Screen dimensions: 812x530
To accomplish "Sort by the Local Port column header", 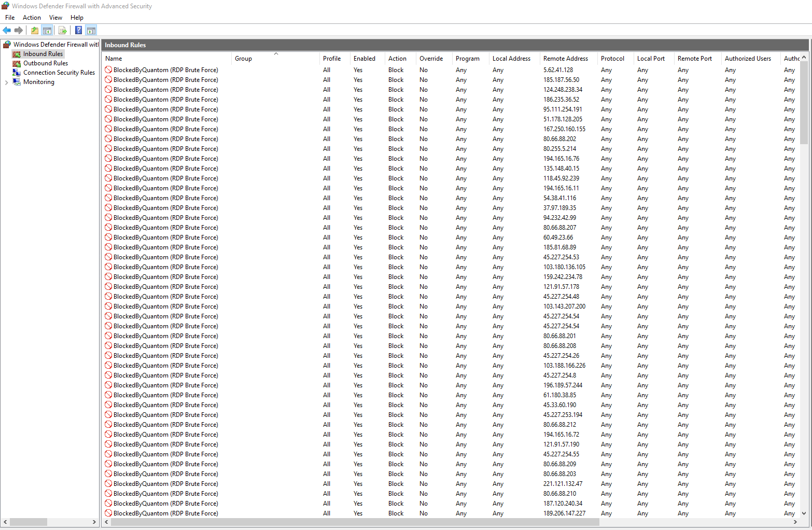I will [654, 59].
